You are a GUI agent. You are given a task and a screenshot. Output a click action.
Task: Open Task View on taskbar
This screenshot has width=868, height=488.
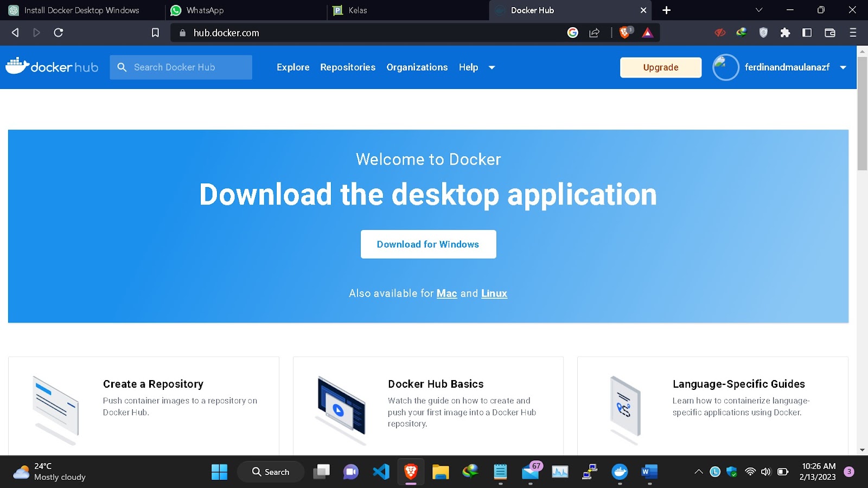point(322,472)
